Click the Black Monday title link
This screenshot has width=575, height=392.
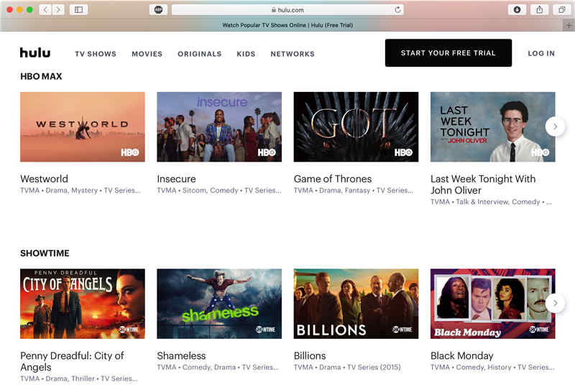[x=462, y=355]
